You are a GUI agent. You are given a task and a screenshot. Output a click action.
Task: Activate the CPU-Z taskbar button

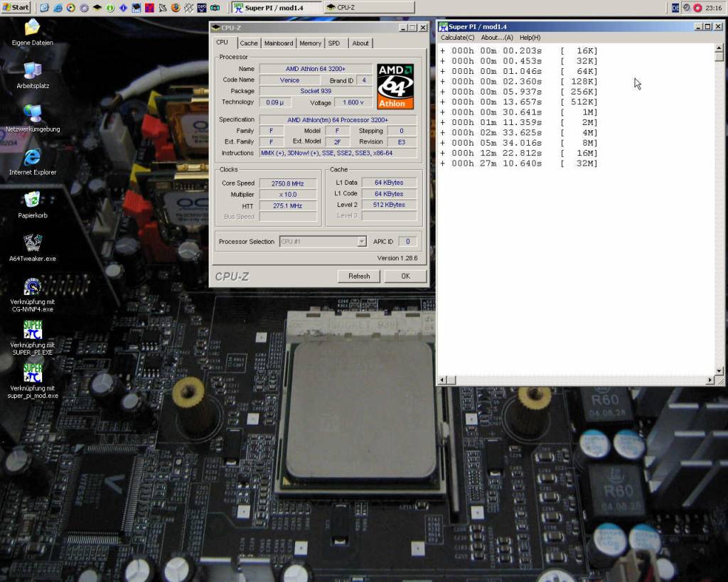point(369,7)
